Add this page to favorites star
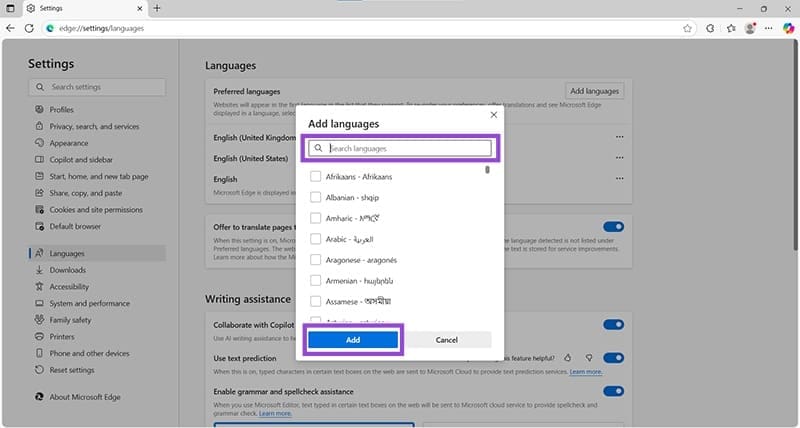Viewport: 800px width, 428px height. (x=687, y=28)
